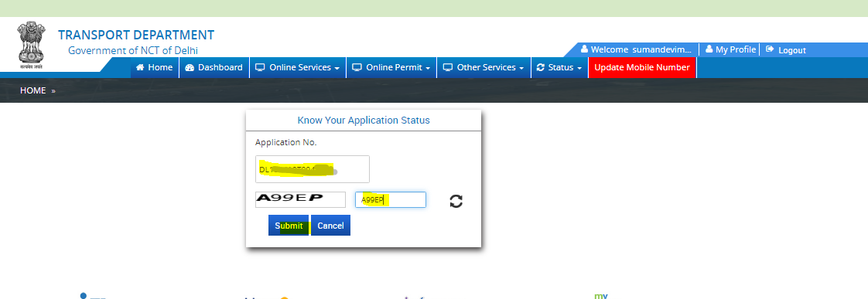Click the captcha text entry field

390,199
